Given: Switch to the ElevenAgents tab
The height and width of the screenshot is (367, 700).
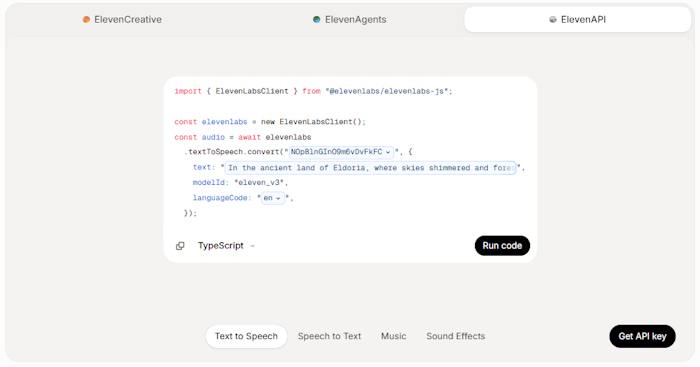Looking at the screenshot, I should [350, 20].
